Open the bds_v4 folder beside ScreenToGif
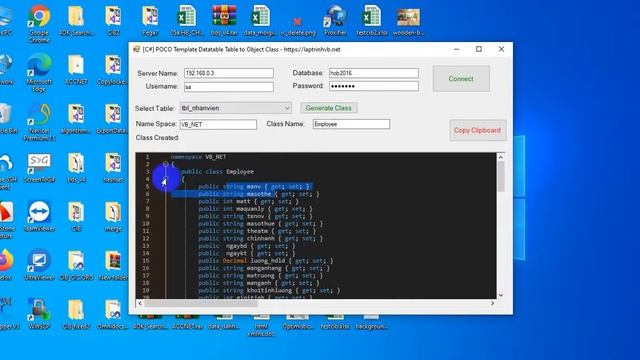 click(x=76, y=167)
